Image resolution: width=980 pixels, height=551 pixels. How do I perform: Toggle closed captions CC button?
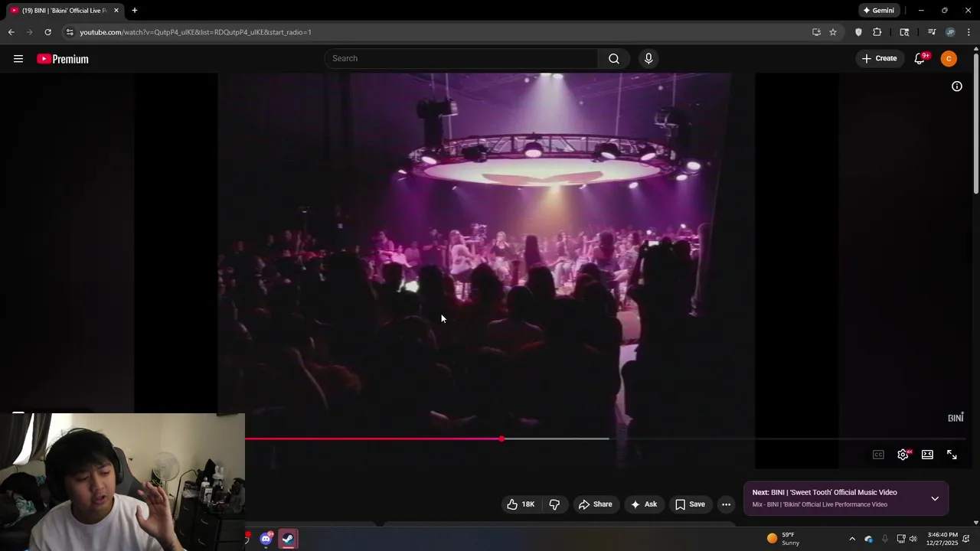click(878, 455)
